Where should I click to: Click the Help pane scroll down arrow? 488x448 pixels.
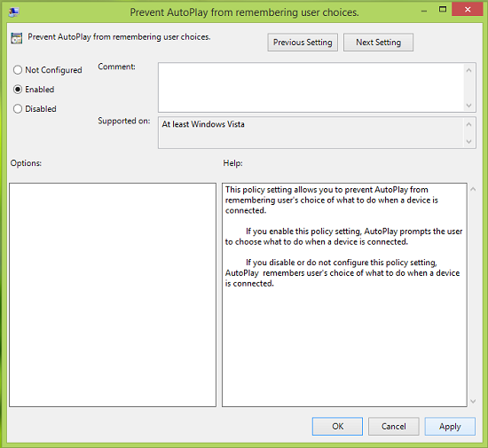tap(473, 401)
